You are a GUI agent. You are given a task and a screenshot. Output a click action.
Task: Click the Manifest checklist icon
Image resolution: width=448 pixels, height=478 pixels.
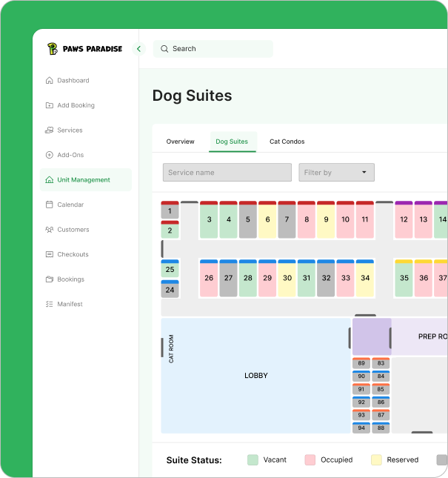coord(50,304)
